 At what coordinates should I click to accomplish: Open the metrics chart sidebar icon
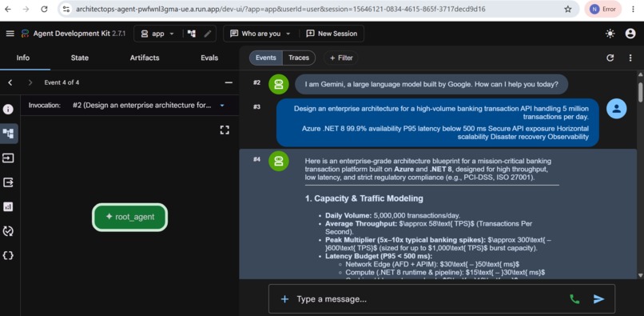(x=8, y=206)
